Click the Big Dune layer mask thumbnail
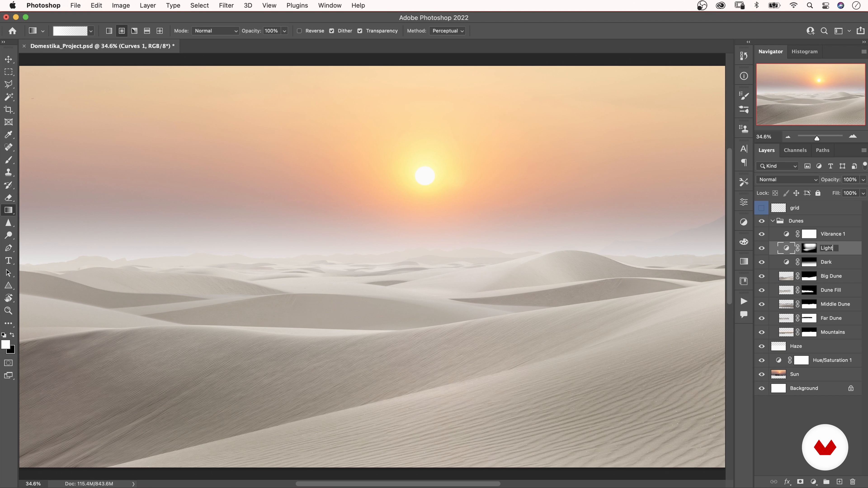This screenshot has height=488, width=868. [809, 276]
